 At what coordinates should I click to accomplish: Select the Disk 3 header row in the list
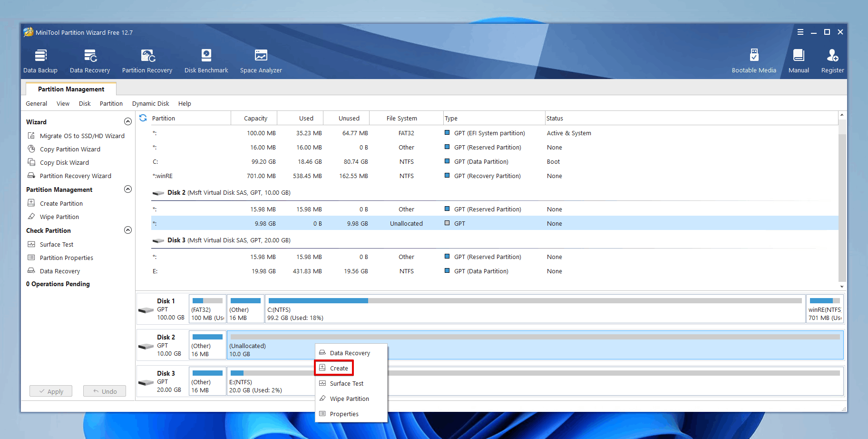coord(494,240)
